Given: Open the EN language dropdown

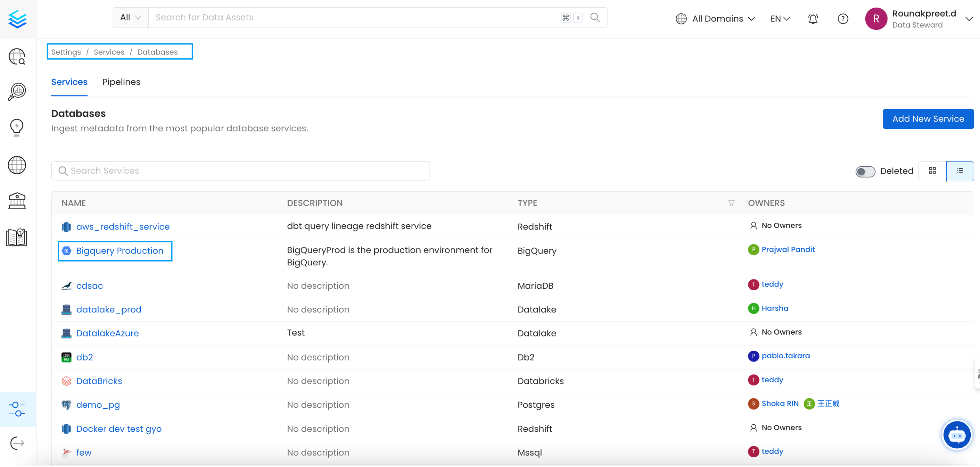Looking at the screenshot, I should click(780, 19).
